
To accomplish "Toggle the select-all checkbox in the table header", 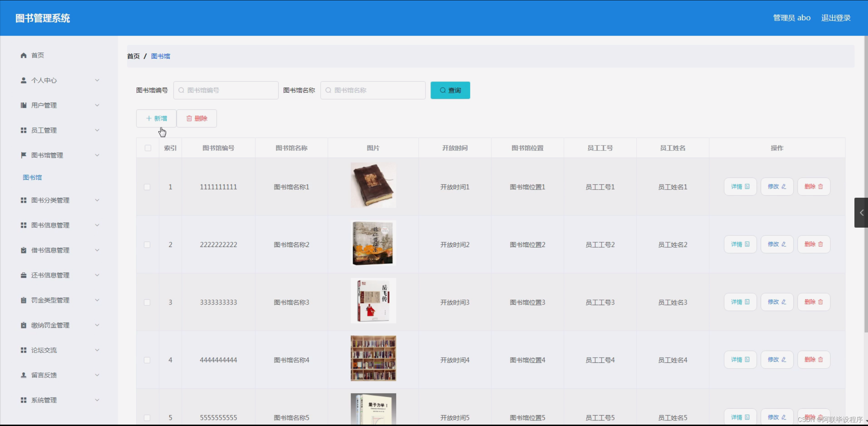I will (x=148, y=148).
